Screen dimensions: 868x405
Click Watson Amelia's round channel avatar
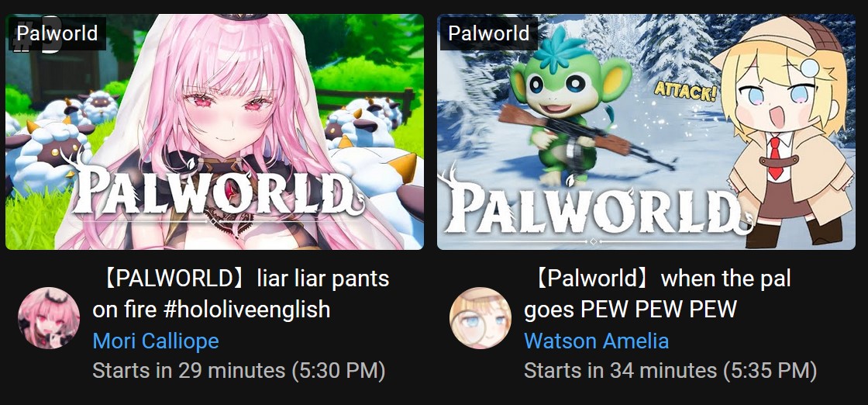[480, 318]
